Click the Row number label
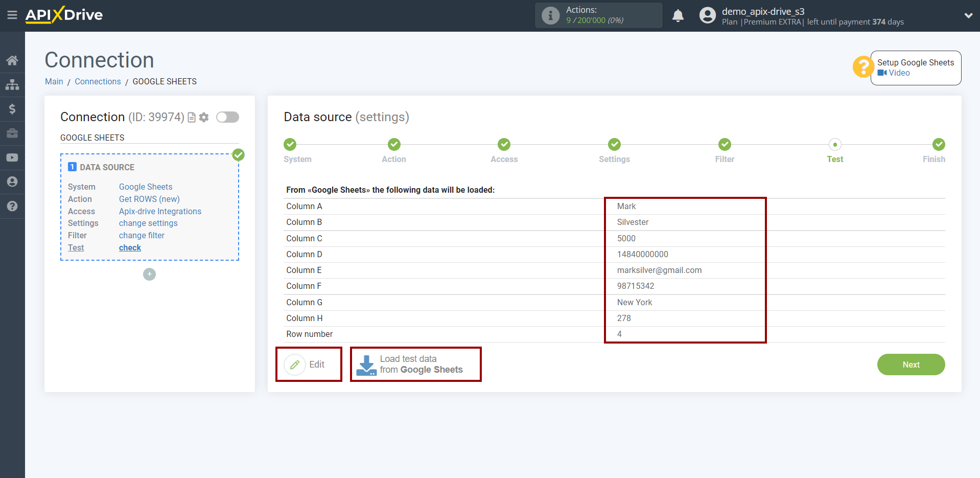This screenshot has height=478, width=980. coord(309,334)
